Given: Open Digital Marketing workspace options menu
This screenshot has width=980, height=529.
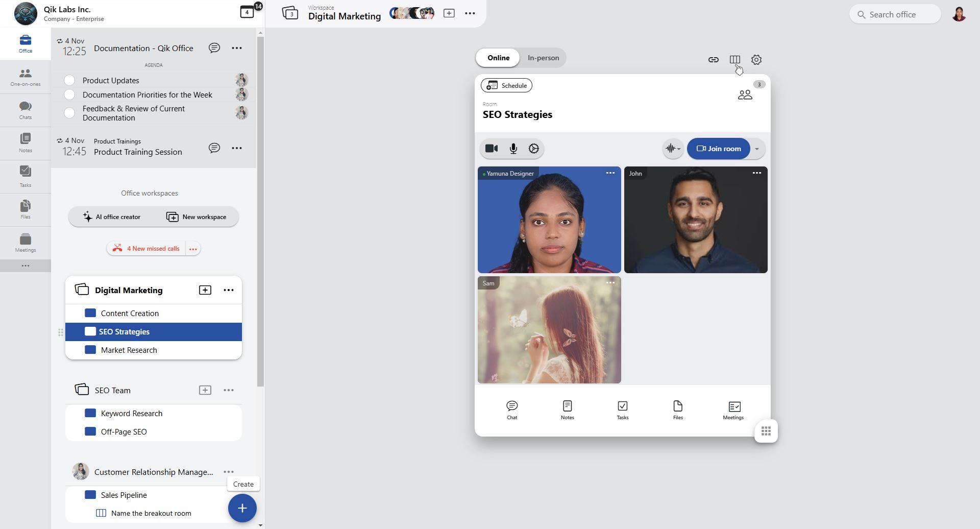Looking at the screenshot, I should click(x=229, y=290).
